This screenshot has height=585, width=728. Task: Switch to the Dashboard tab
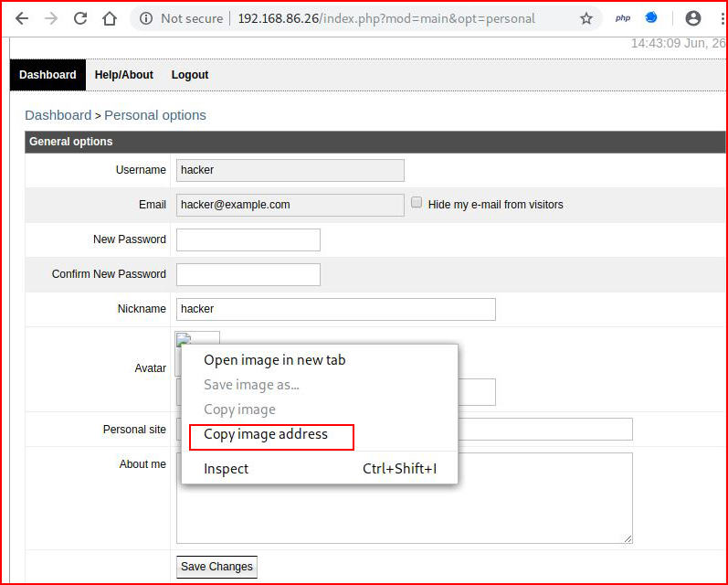click(47, 75)
